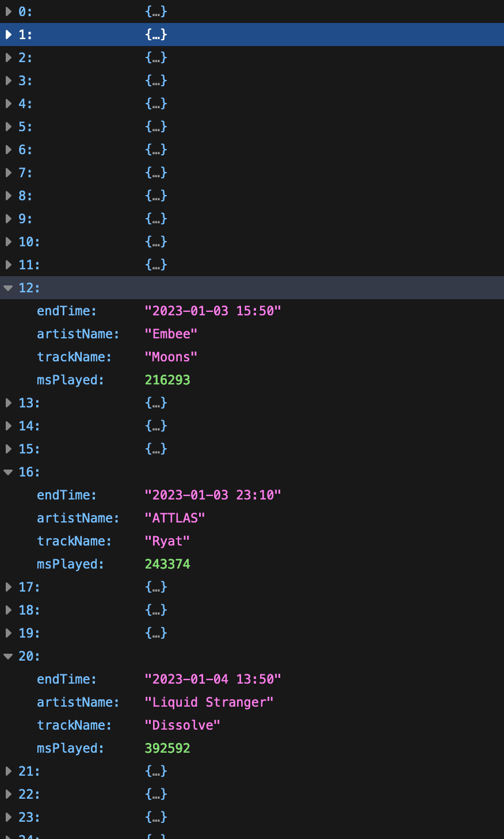Viewport: 504px width, 839px height.
Task: Select the artist value "Liquid Stranger"
Action: tap(209, 702)
